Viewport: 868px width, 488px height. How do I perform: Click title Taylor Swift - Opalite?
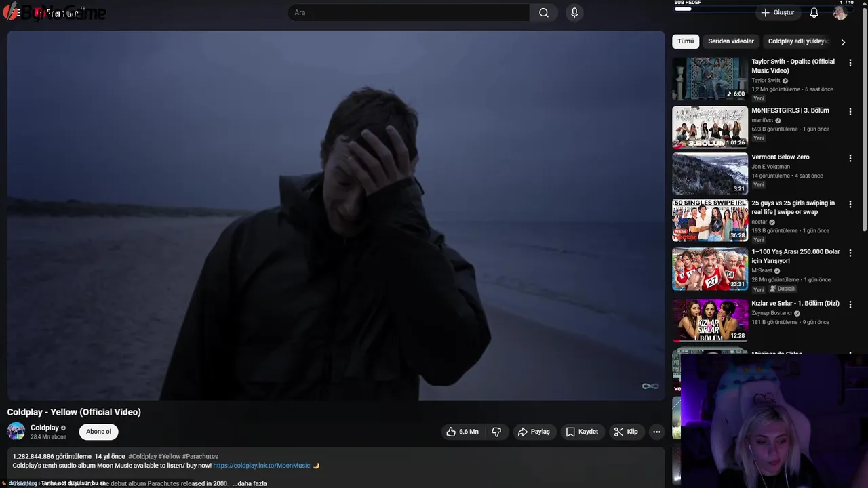coord(793,66)
